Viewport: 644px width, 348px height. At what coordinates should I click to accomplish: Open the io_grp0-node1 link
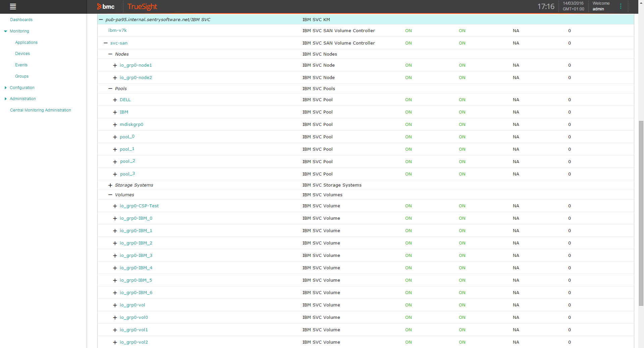[136, 65]
